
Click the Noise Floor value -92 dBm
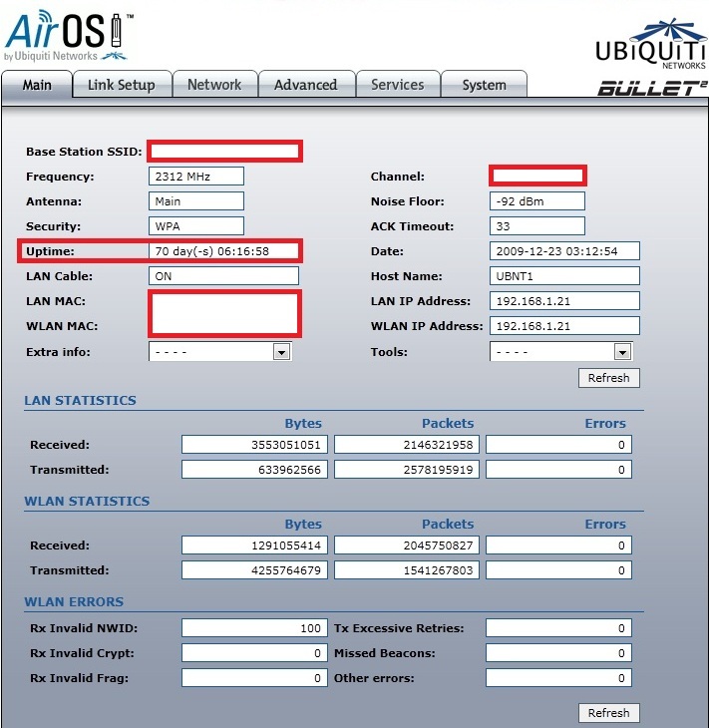[537, 201]
